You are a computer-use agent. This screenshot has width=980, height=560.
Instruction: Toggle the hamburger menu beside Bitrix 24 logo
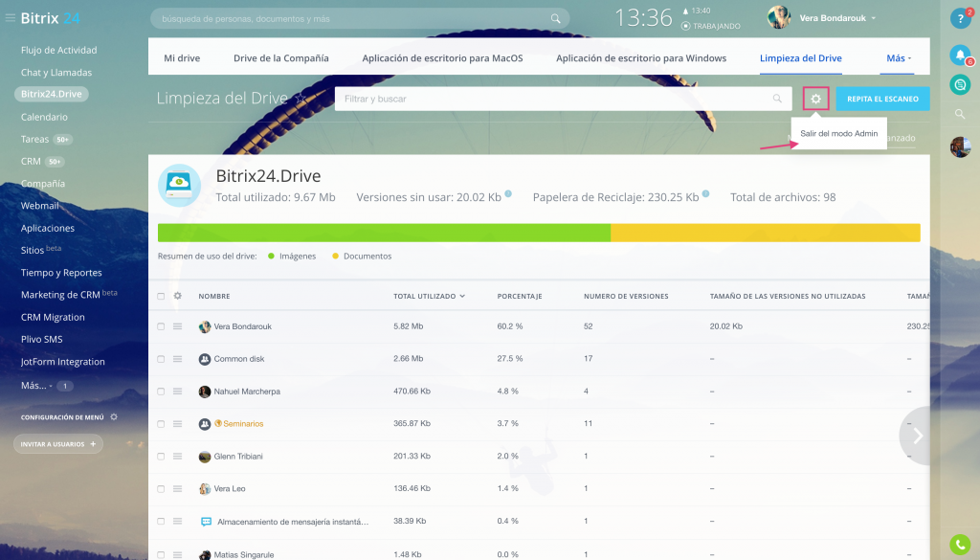(10, 18)
